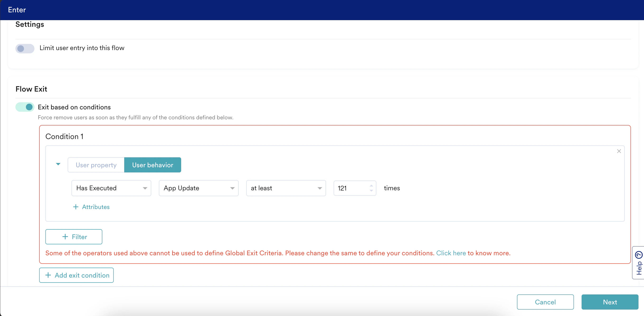Image resolution: width=644 pixels, height=316 pixels.
Task: Switch to User property tab
Action: coord(96,165)
